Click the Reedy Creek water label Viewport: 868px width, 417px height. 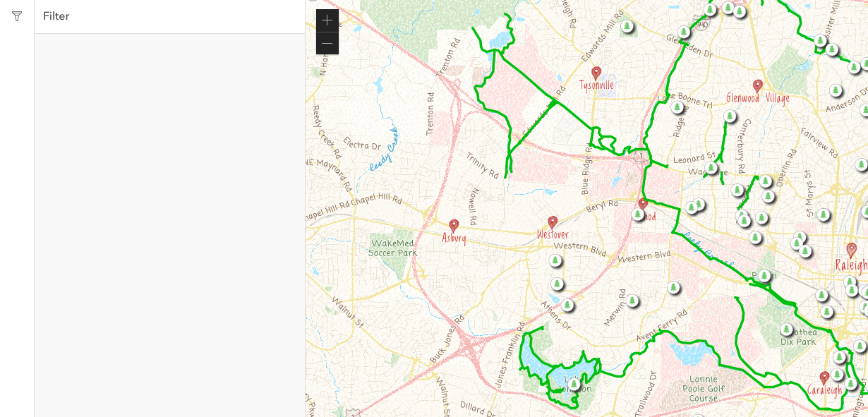coord(385,150)
